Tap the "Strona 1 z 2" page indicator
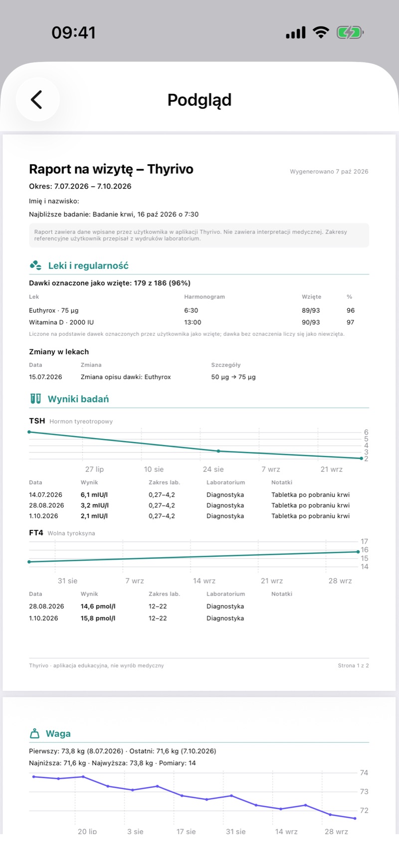 point(353,665)
